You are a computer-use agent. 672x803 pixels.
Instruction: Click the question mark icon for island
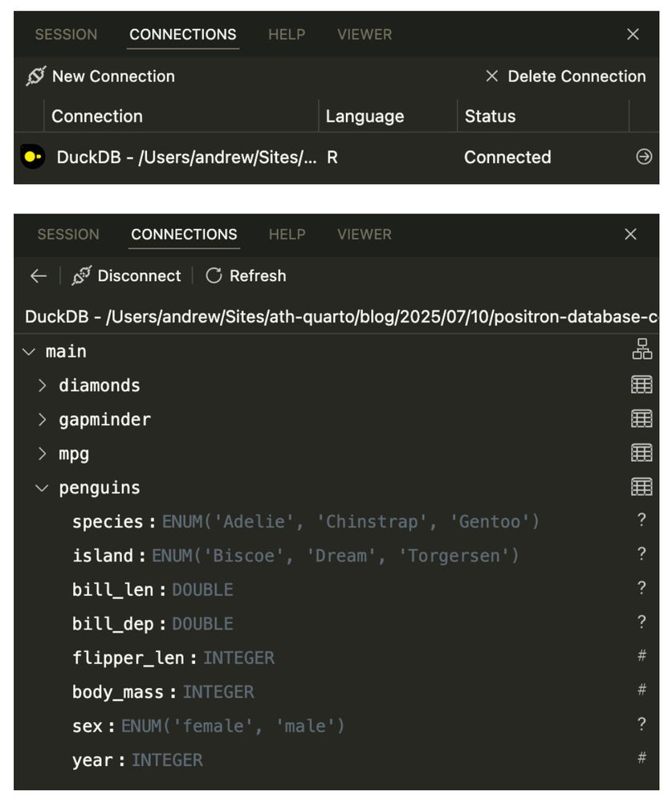(641, 553)
